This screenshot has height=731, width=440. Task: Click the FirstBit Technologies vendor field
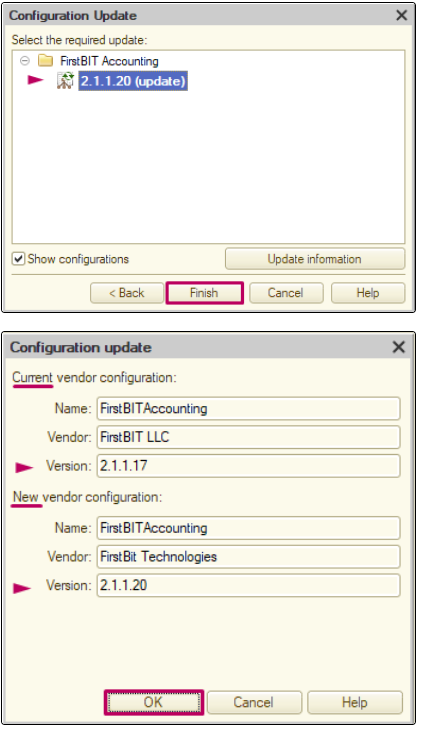click(248, 557)
